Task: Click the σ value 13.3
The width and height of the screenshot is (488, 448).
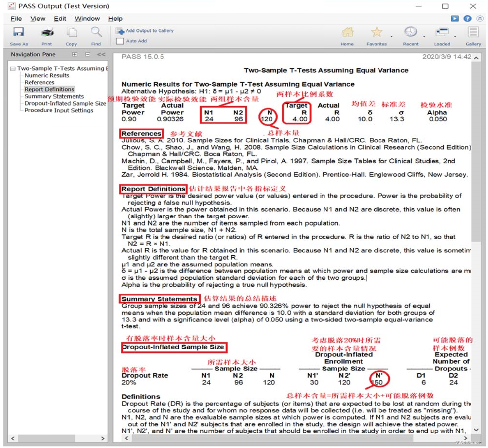Action: pos(397,119)
